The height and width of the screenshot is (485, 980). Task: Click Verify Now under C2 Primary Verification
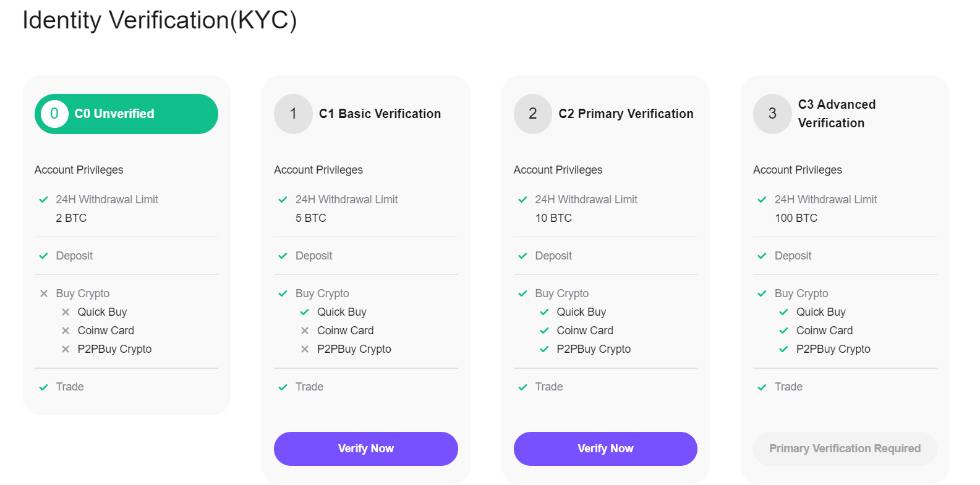(x=605, y=449)
